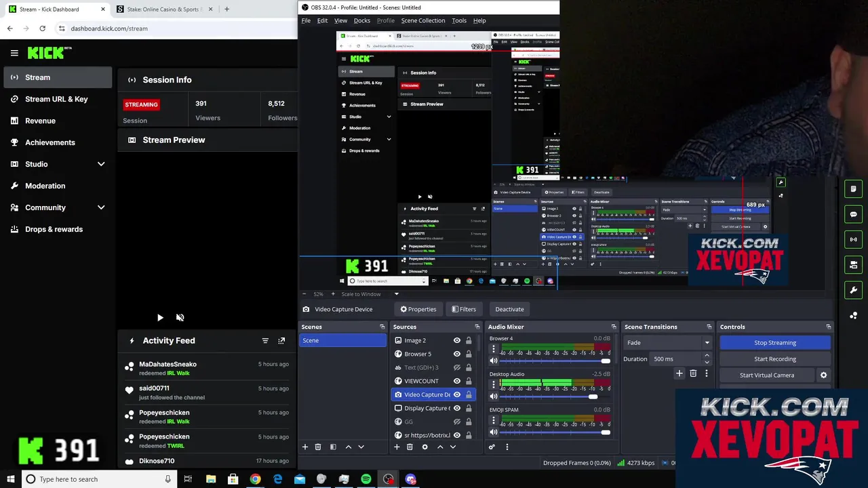Image resolution: width=868 pixels, height=488 pixels.
Task: Open the OBS Docks menu
Action: pos(362,20)
